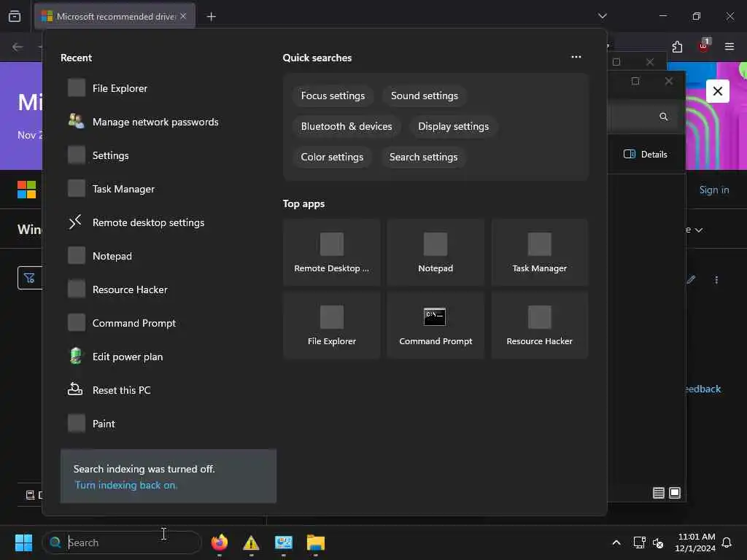747x560 pixels.
Task: Open File Explorer tile in Top apps
Action: (332, 325)
